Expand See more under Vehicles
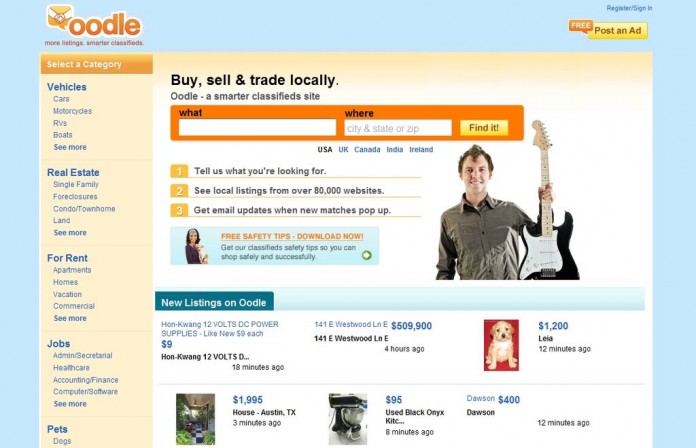The height and width of the screenshot is (448, 696). 70,147
